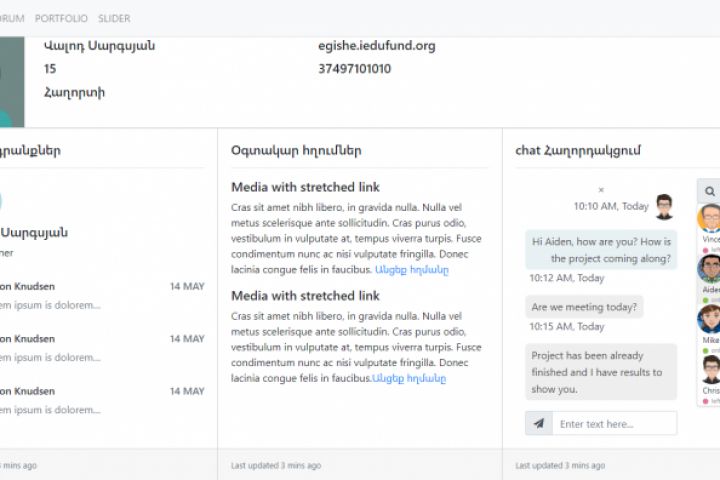
Task: Click the second 'Media with stretched link' heading
Action: coord(305,296)
